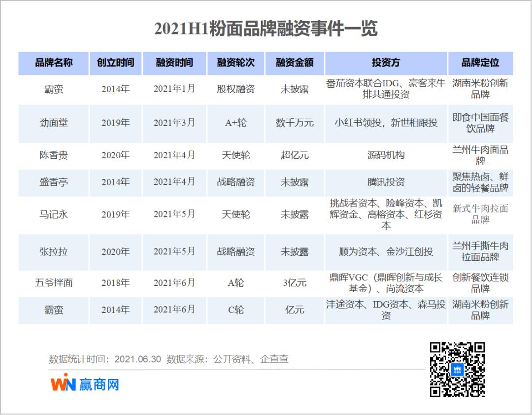Select the 3亿元 funding amount for 五爷拌面

coord(295,281)
